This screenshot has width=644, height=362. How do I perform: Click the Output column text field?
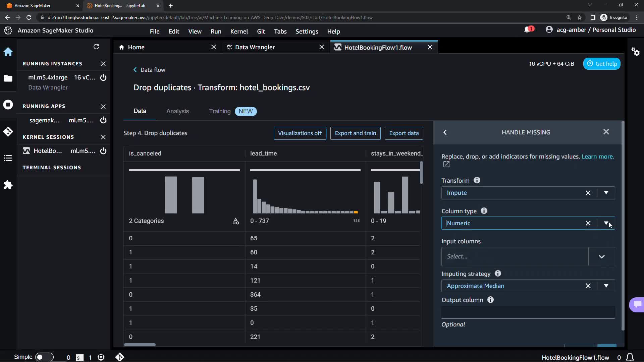[x=528, y=312]
